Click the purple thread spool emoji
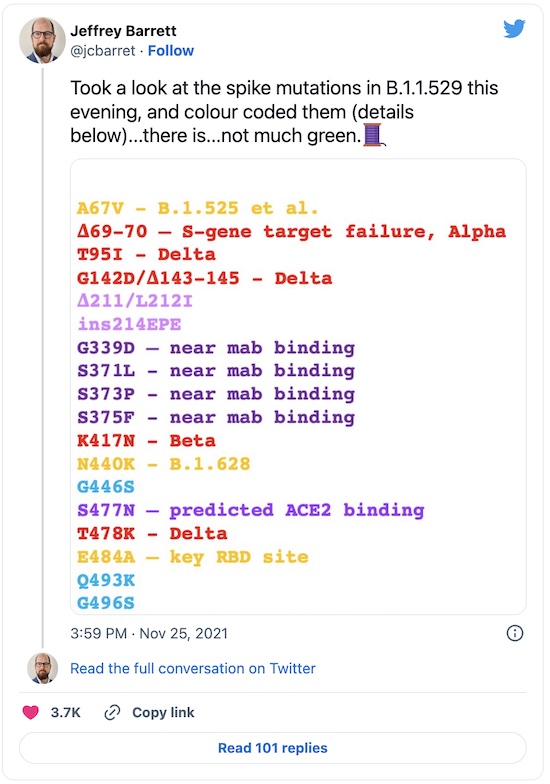The width and height of the screenshot is (550, 784). pos(373,135)
